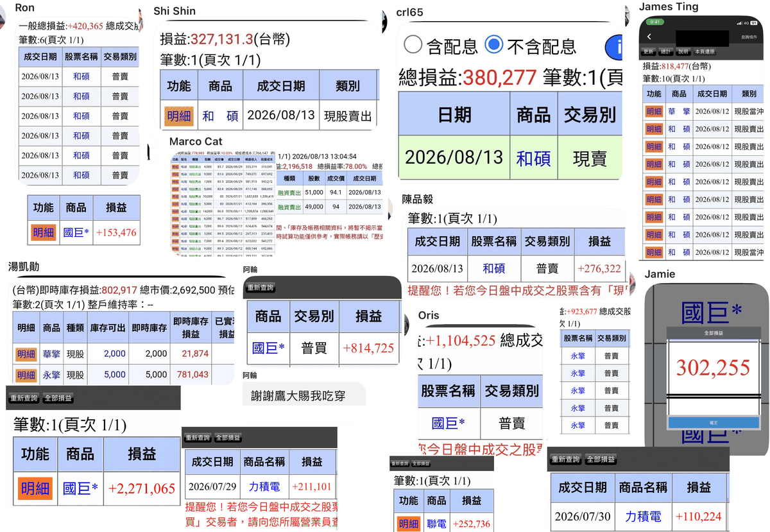
Task: Select the 含配息 radio button
Action: (x=413, y=45)
